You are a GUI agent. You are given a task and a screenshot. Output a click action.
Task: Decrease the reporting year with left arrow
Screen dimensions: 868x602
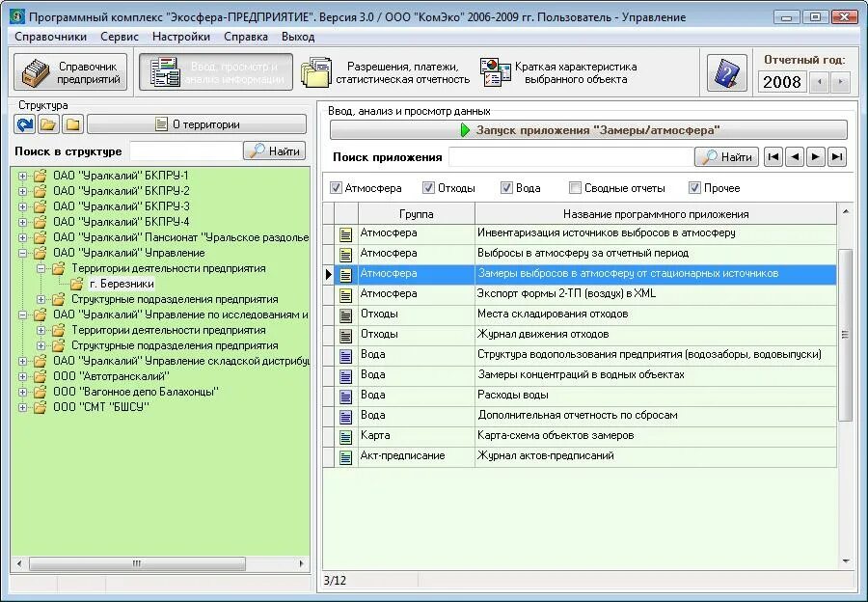pyautogui.click(x=820, y=83)
